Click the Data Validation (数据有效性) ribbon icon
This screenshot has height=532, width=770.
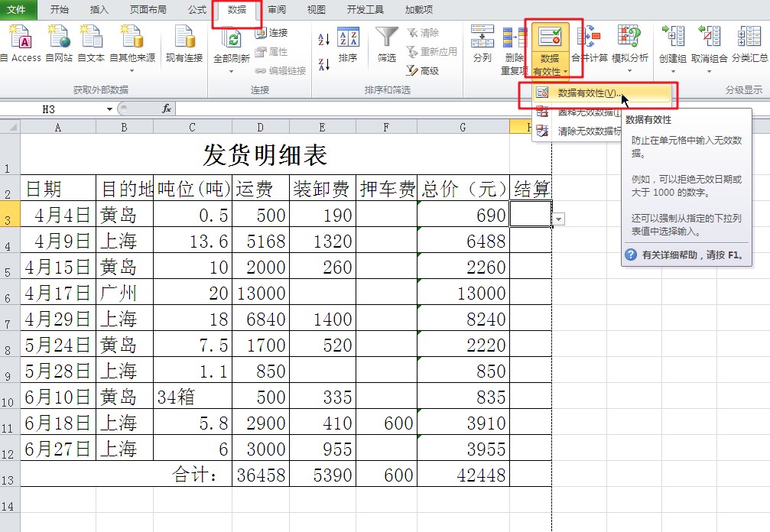(550, 37)
